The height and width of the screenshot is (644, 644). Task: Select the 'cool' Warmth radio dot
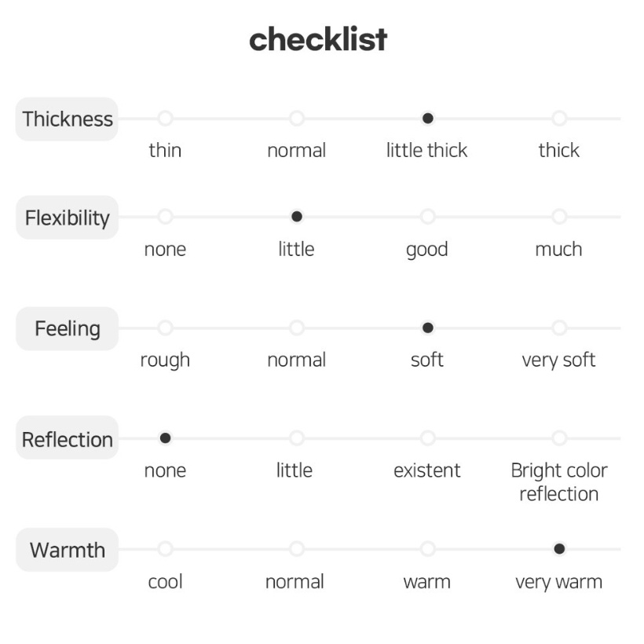click(165, 549)
